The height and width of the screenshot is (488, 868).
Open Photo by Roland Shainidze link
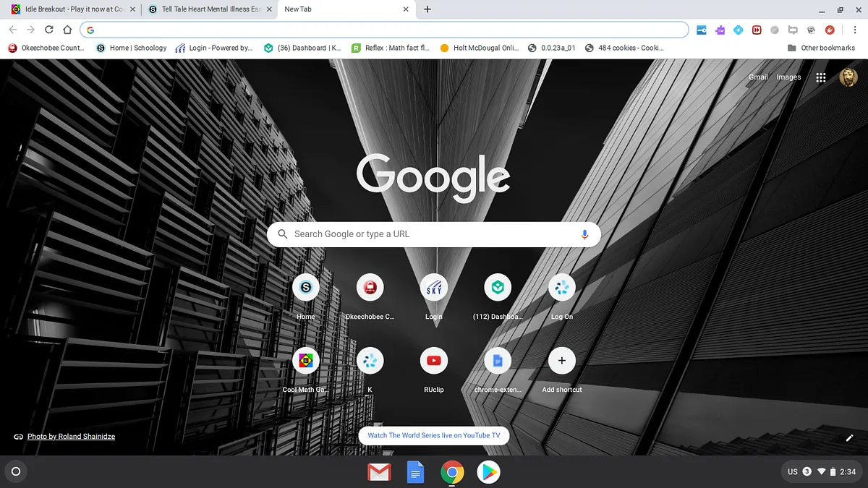click(71, 437)
